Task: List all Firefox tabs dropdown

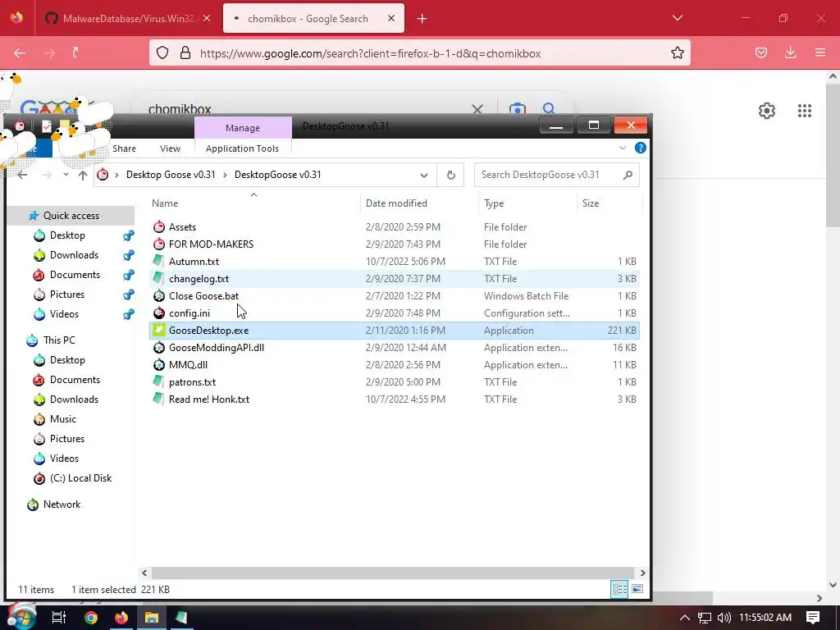Action: 677,18
